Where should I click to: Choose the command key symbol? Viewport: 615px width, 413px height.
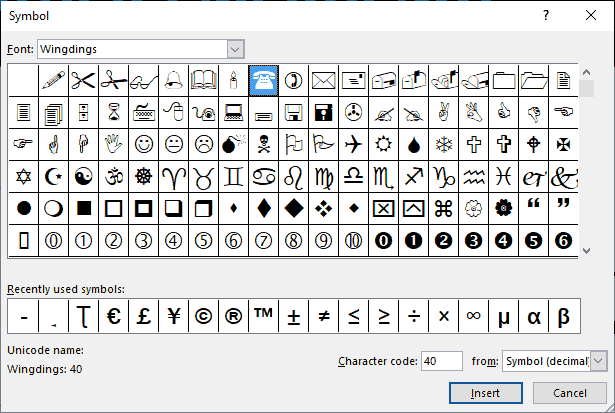click(444, 208)
